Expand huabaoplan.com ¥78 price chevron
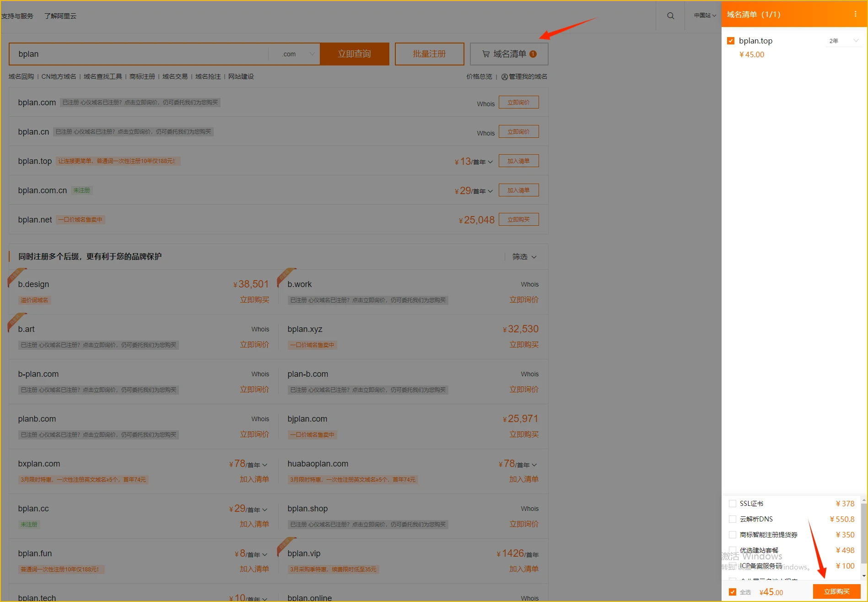Image resolution: width=868 pixels, height=602 pixels. [x=534, y=465]
